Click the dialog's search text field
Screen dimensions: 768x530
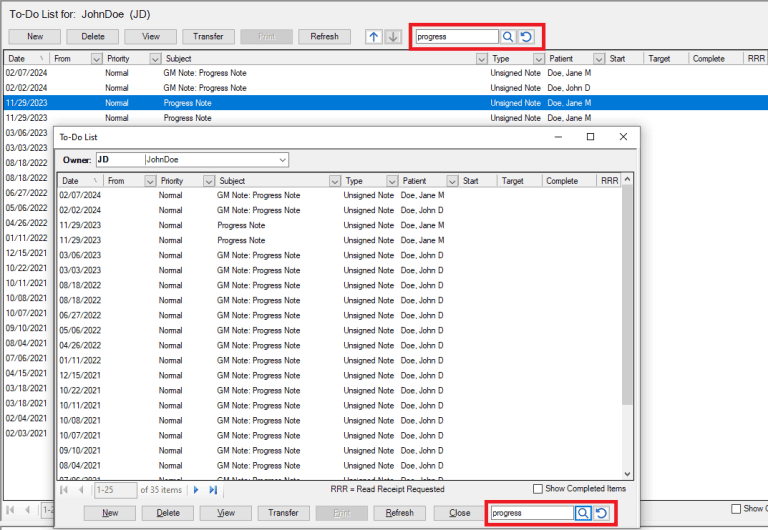point(530,513)
